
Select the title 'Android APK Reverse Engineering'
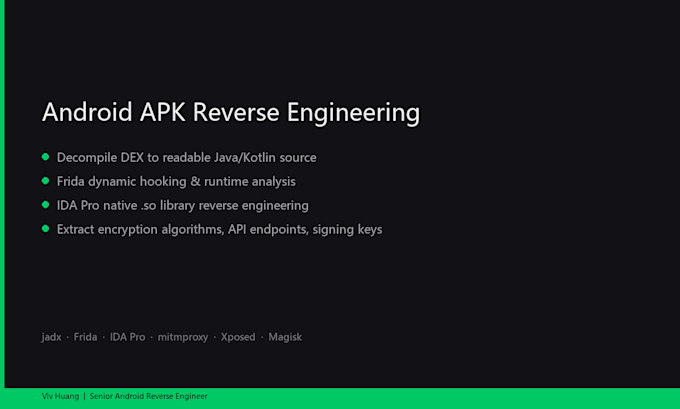(x=231, y=113)
